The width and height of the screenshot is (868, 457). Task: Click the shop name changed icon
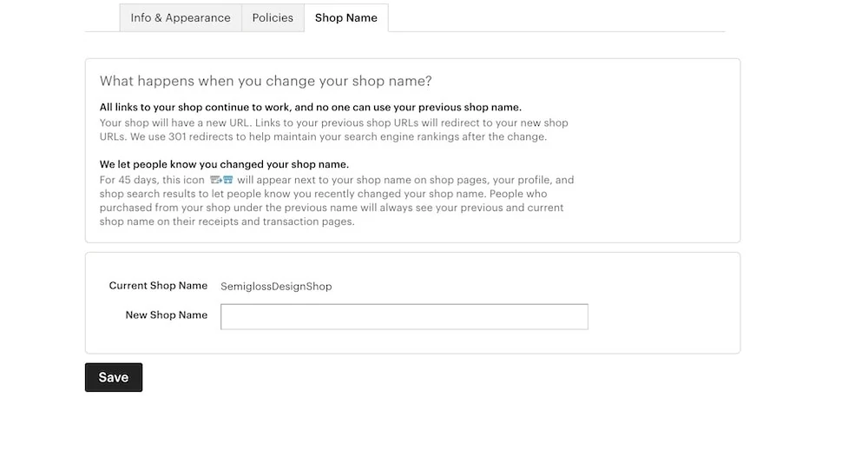(x=221, y=180)
